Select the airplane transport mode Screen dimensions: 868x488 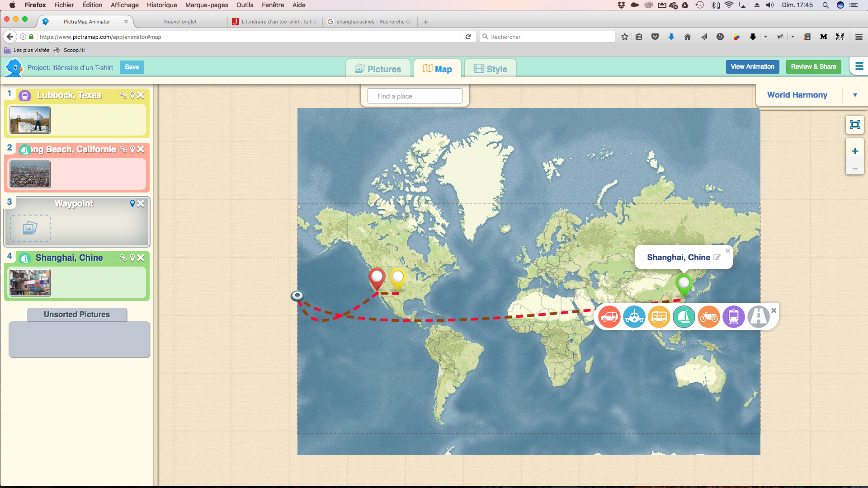coord(634,317)
